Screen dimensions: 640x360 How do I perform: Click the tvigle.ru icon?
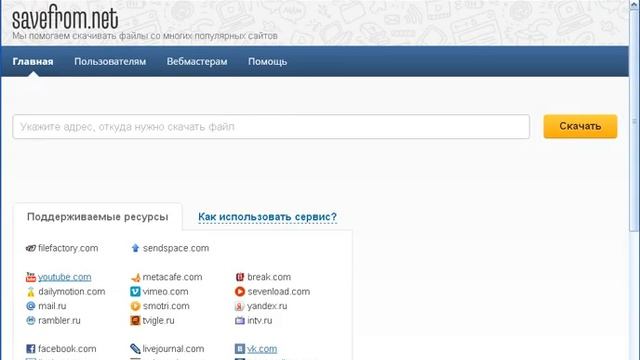135,320
